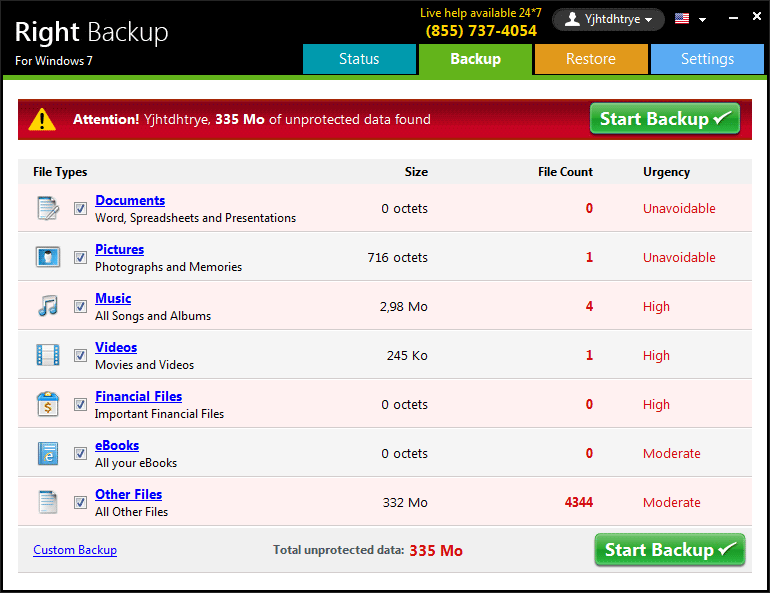Toggle the Music checkbox

(x=81, y=306)
